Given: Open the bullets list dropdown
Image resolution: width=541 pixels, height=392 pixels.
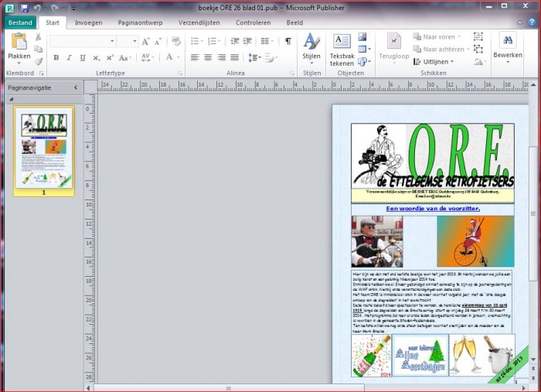Looking at the screenshot, I should (x=202, y=42).
